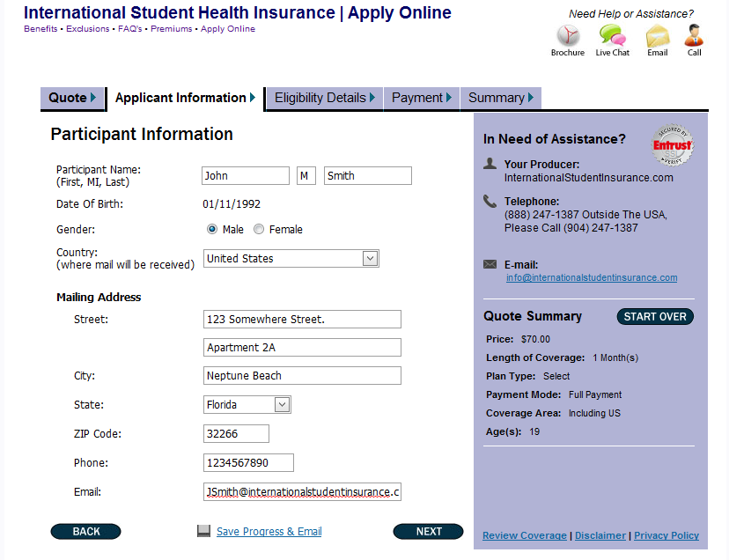Select the Male gender radio button

(x=212, y=229)
